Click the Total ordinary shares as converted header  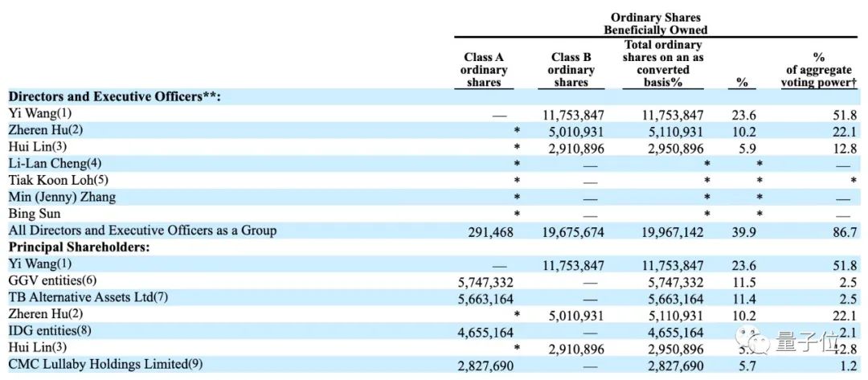click(x=663, y=63)
